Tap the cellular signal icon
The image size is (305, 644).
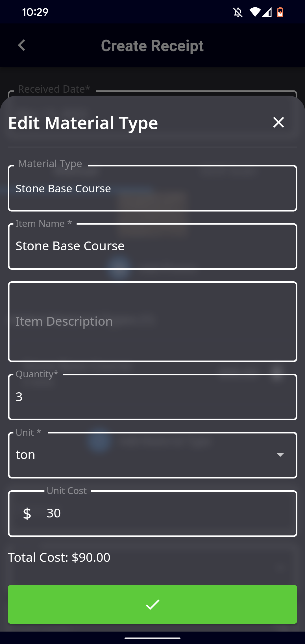267,12
